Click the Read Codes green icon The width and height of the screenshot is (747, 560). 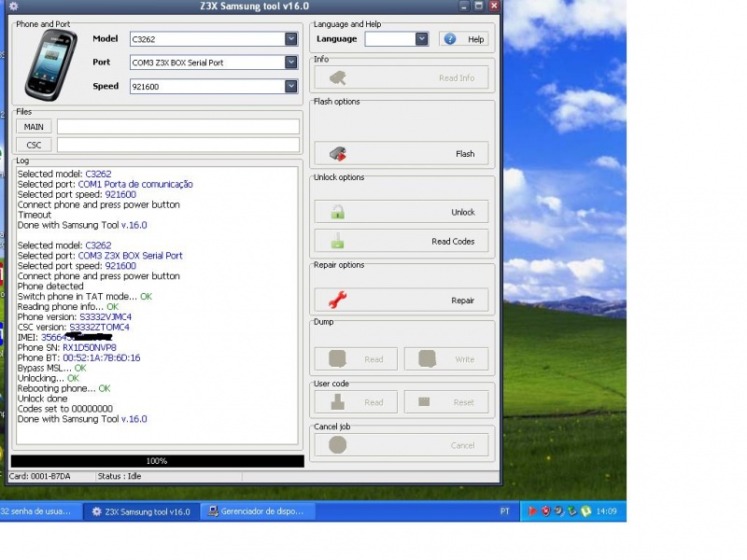[337, 241]
